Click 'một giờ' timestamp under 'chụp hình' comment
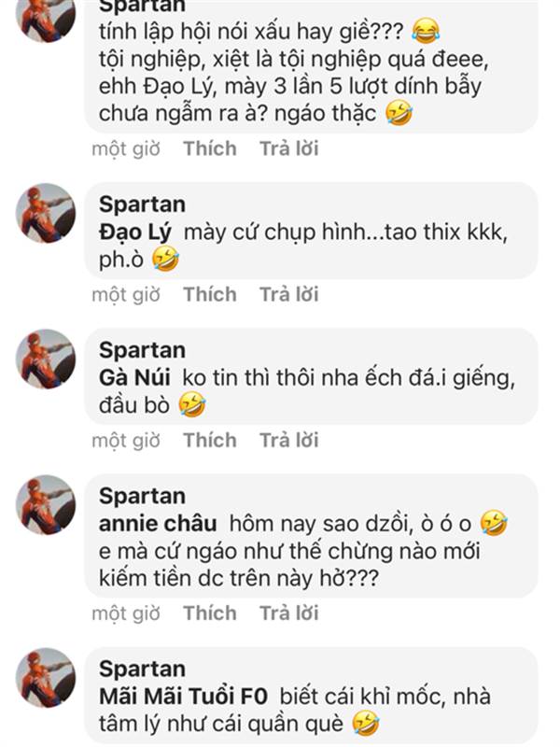The height and width of the screenshot is (747, 560). click(125, 294)
